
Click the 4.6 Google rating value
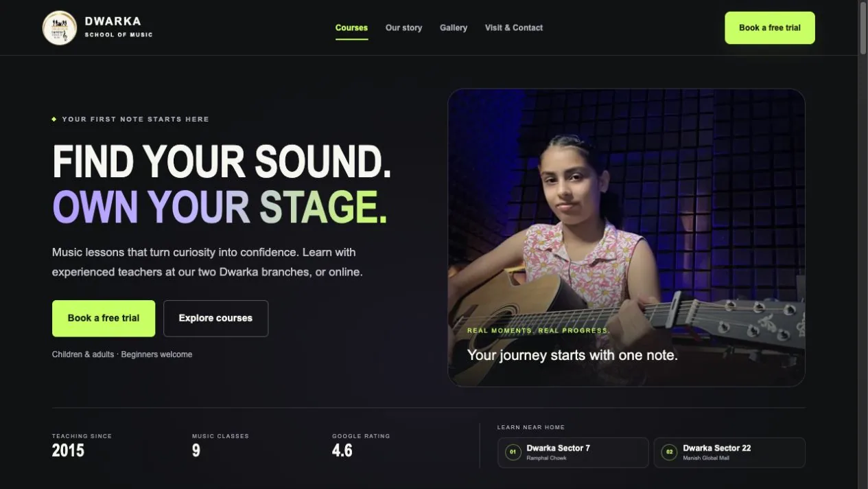coord(342,451)
